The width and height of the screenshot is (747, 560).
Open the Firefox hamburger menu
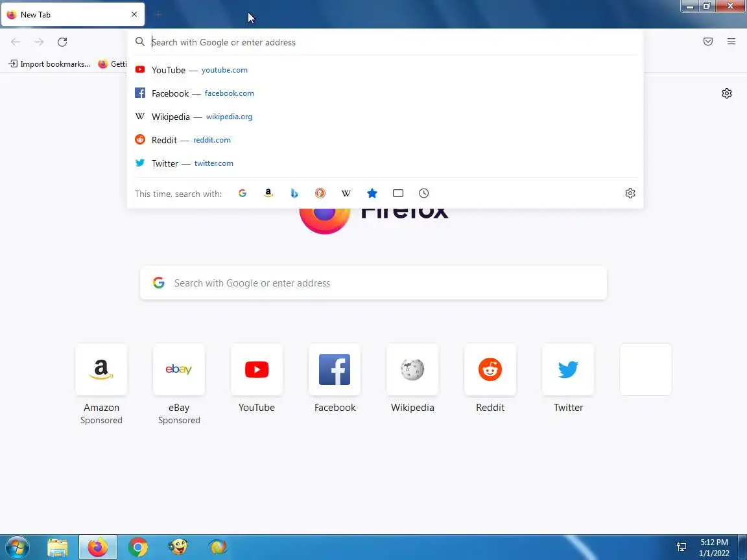click(x=731, y=41)
